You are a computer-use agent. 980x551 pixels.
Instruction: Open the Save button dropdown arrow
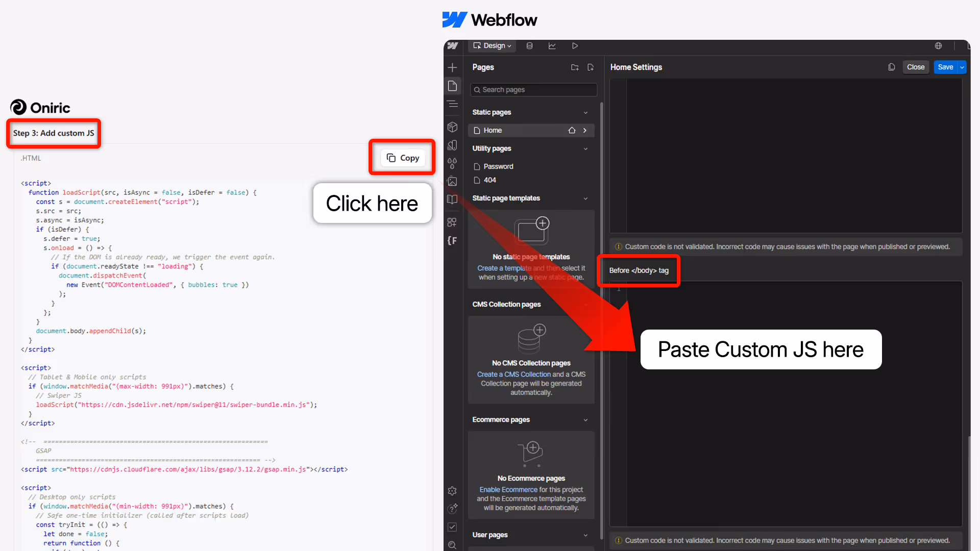click(x=962, y=67)
